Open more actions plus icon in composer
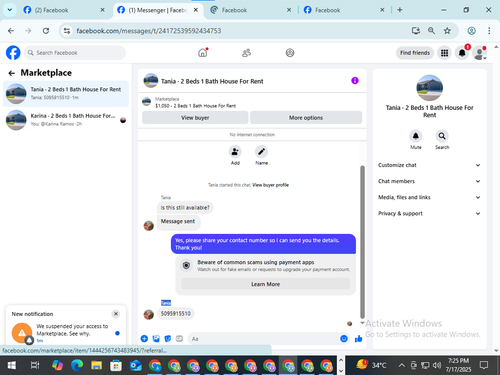500x375 pixels. click(x=144, y=339)
